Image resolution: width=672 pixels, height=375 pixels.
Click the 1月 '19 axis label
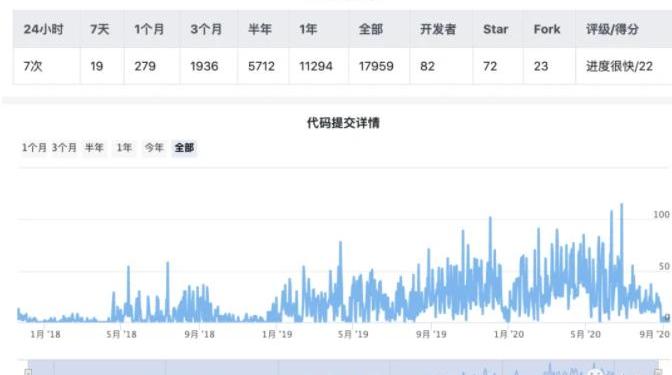[x=277, y=334]
